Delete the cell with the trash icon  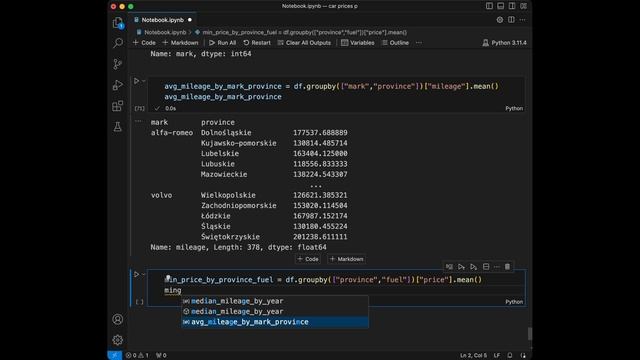(507, 267)
